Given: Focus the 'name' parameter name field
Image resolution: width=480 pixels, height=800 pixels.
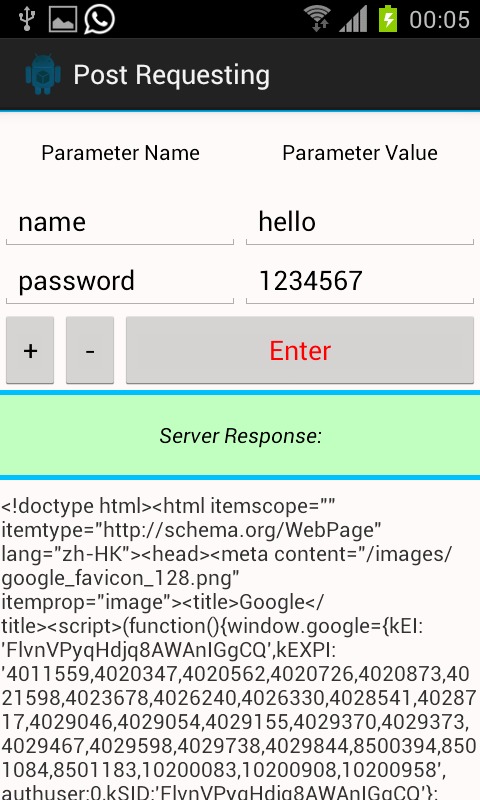Looking at the screenshot, I should (120, 223).
